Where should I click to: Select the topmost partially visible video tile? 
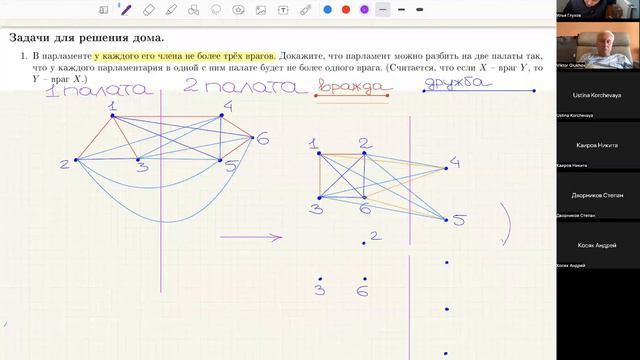pos(598,9)
